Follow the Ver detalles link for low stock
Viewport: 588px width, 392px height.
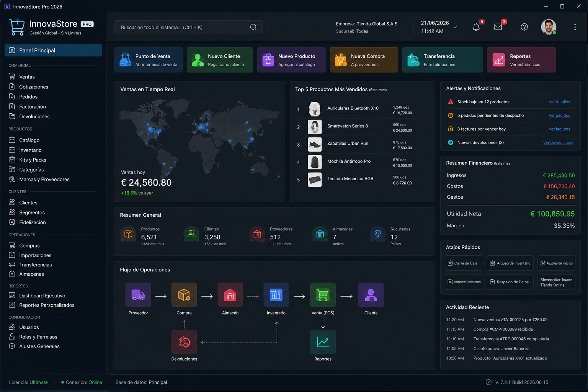coord(559,102)
